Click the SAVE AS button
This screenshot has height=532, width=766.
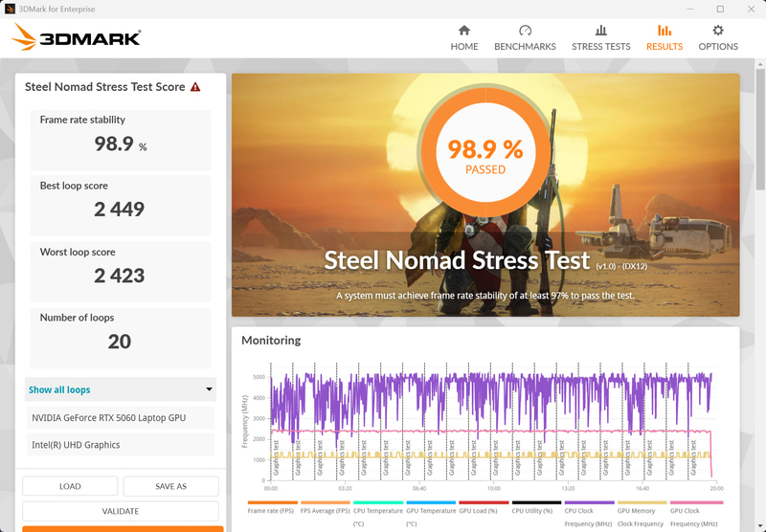pyautogui.click(x=171, y=486)
